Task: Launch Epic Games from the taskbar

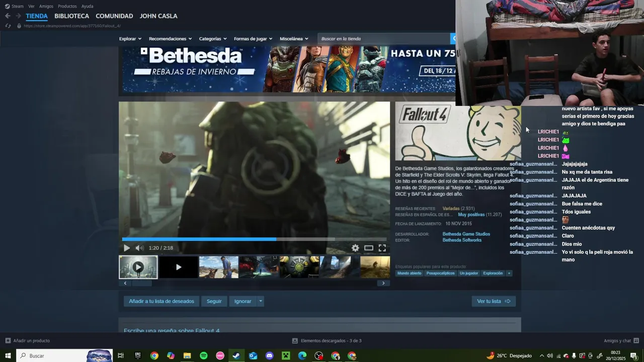Action: pos(138,355)
